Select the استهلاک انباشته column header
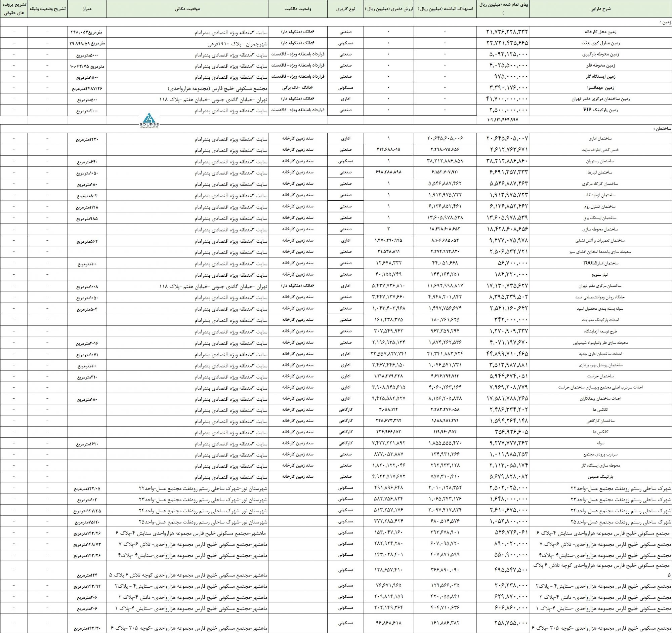 click(x=445, y=9)
